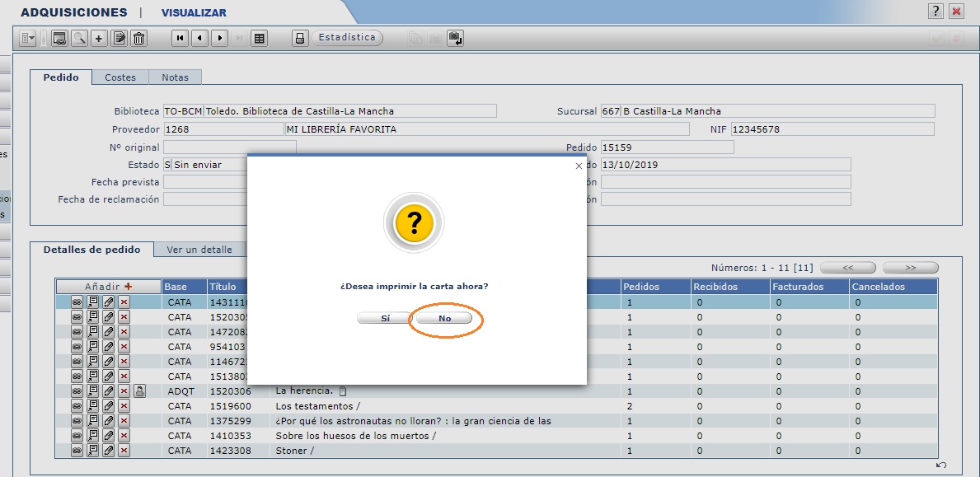
Task: Click the plus add-record toolbar icon
Action: pos(99,38)
